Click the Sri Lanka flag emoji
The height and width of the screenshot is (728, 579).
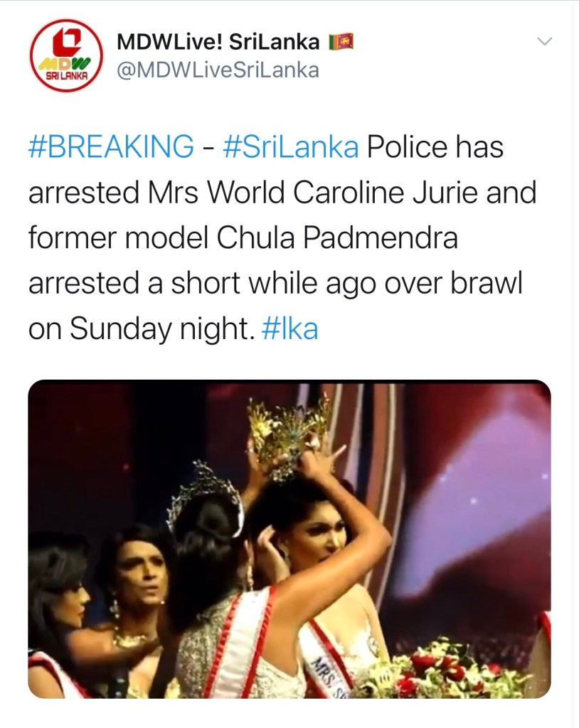point(341,42)
